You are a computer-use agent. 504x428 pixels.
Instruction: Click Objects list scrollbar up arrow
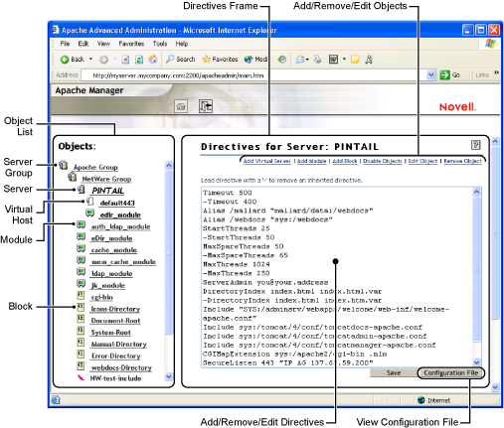click(169, 165)
